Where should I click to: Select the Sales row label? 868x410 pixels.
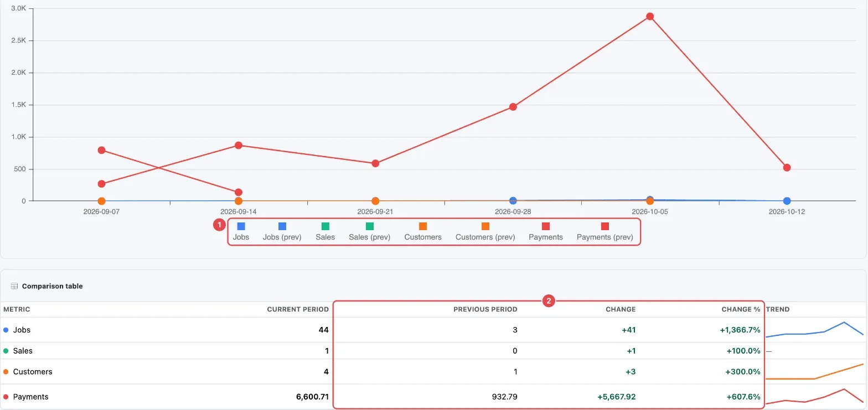point(23,351)
